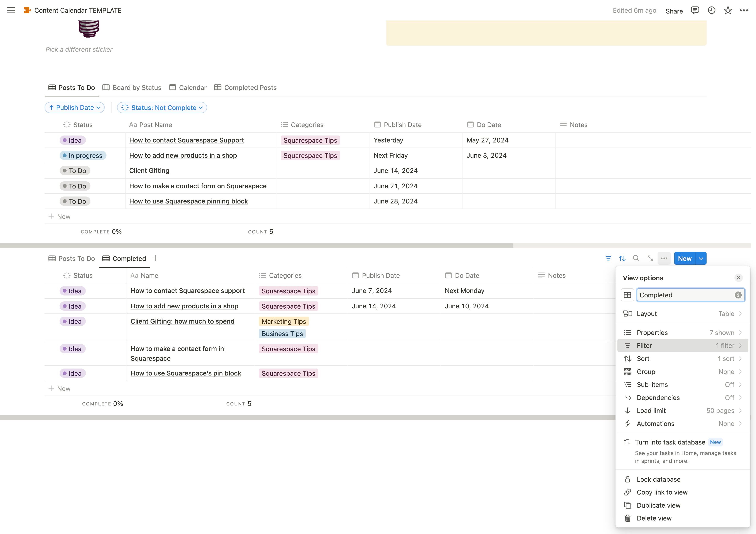Click the database search magnifier icon
756x534 pixels.
tap(636, 259)
